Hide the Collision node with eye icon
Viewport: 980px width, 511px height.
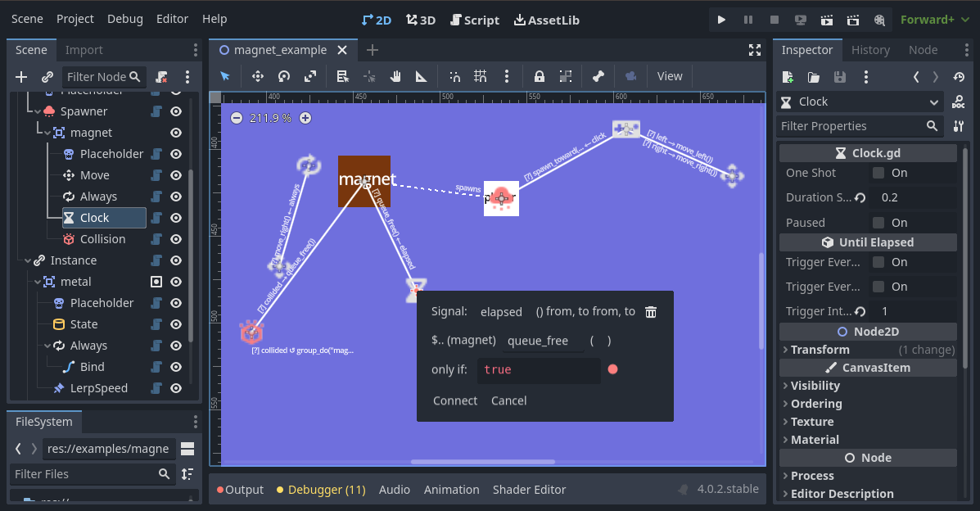(175, 239)
